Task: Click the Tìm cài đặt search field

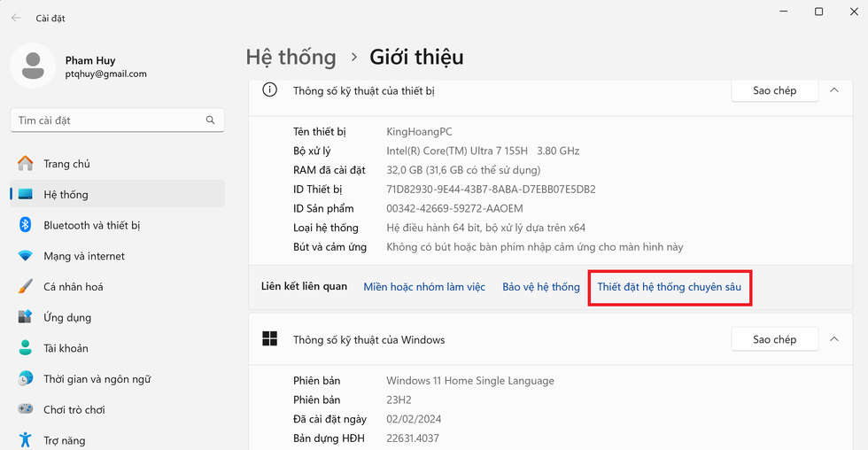Action: tap(106, 120)
